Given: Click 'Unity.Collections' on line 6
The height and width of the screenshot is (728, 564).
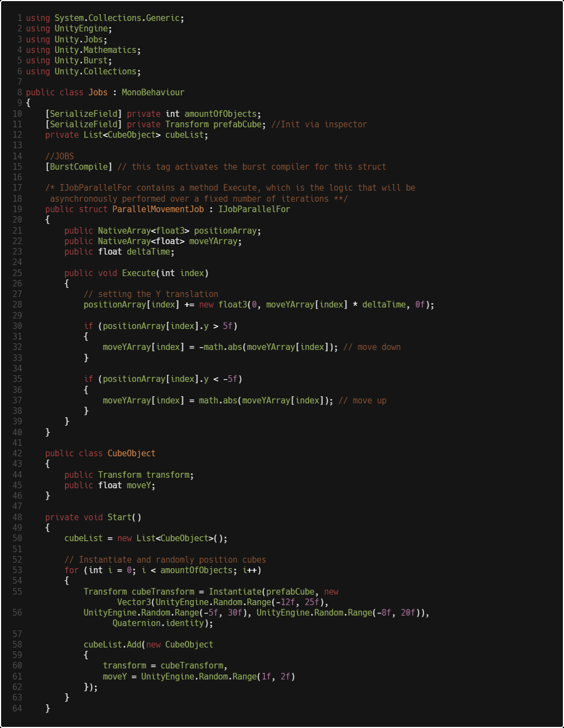Looking at the screenshot, I should click(95, 72).
